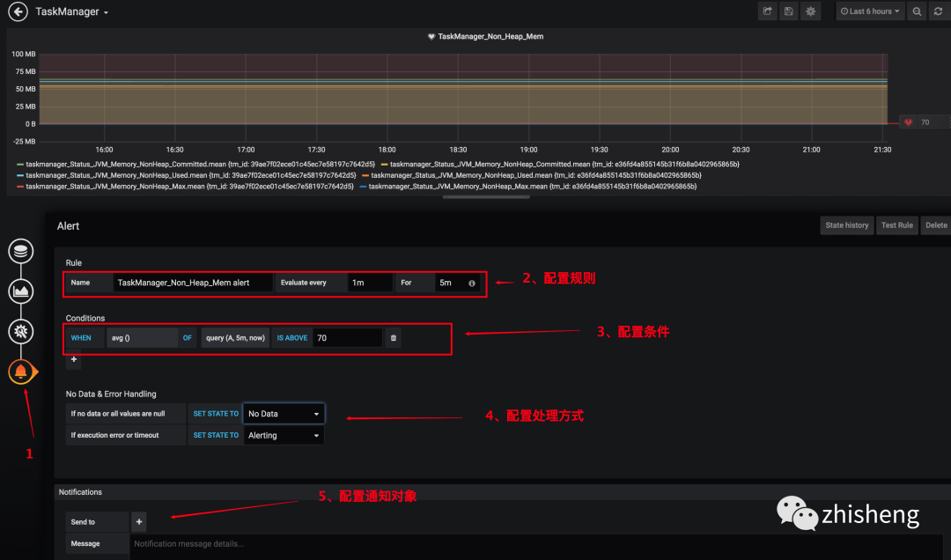Share the dashboard via share icon

tap(767, 11)
